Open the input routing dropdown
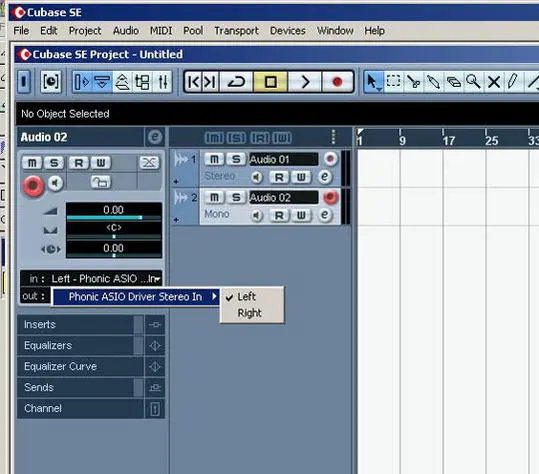The height and width of the screenshot is (474, 539). point(91,278)
